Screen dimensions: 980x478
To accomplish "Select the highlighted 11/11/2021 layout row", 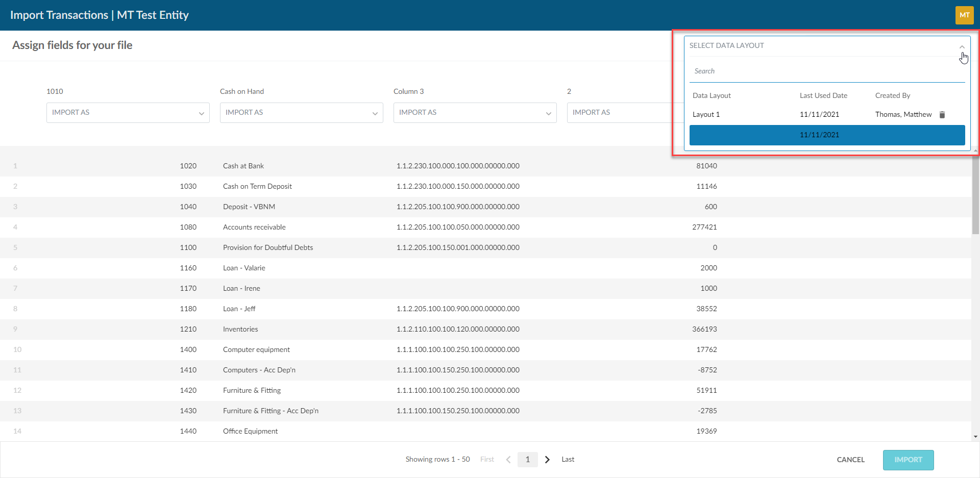I will pos(827,135).
